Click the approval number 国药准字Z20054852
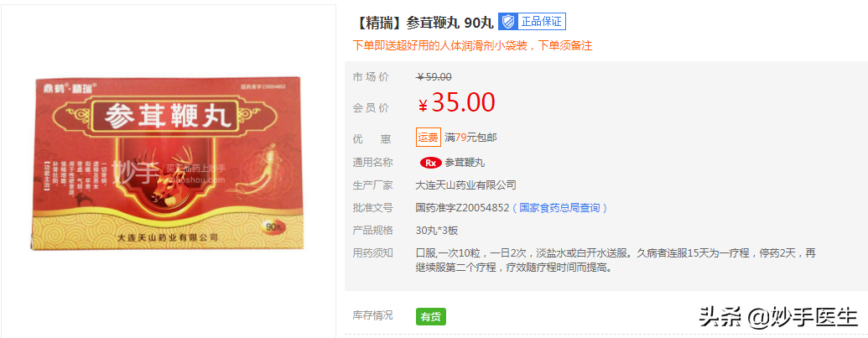 [x=462, y=208]
